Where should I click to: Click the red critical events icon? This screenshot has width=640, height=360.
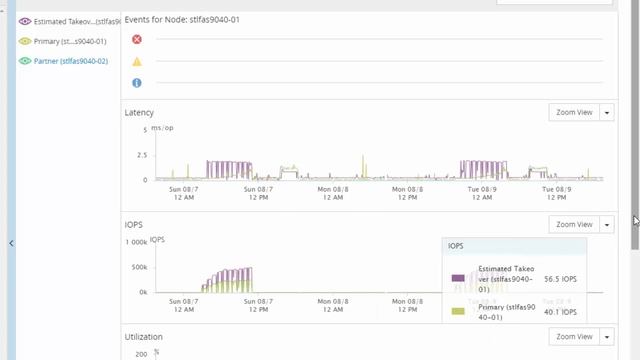coord(137,39)
